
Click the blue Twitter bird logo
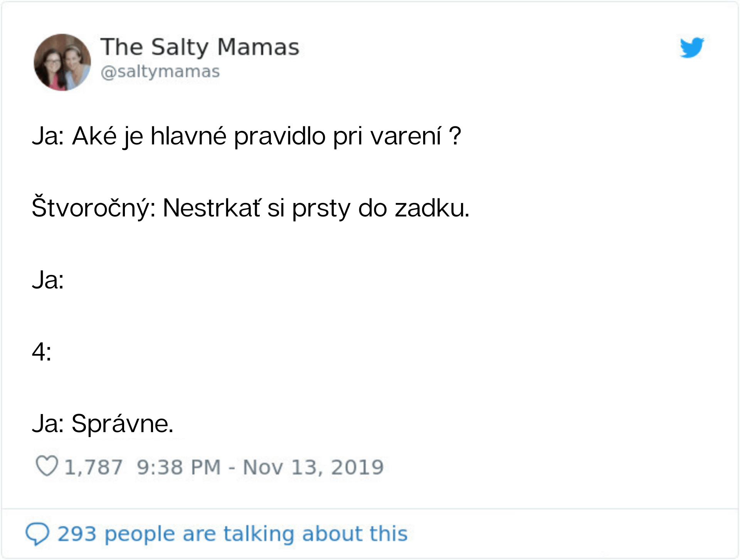pos(692,47)
